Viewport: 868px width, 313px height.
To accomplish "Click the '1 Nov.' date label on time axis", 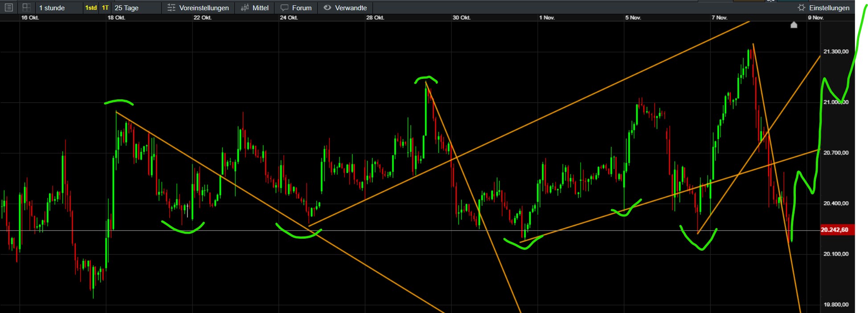I will coord(547,18).
